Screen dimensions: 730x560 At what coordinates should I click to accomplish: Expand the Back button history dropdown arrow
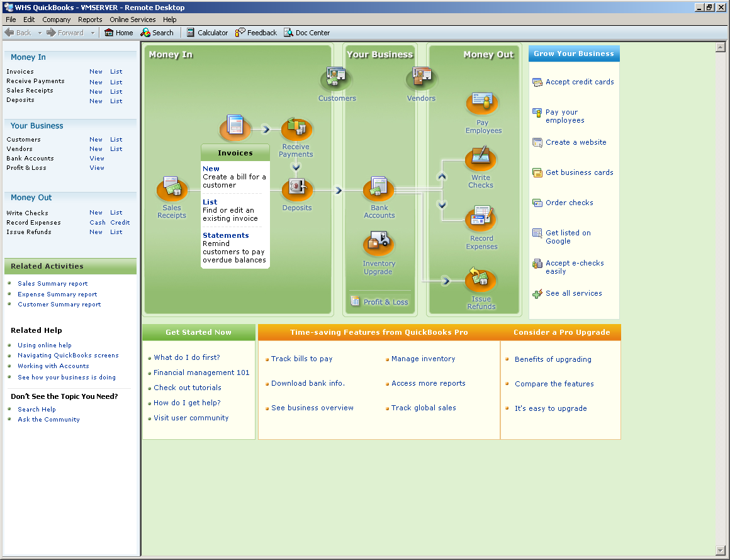pos(40,33)
